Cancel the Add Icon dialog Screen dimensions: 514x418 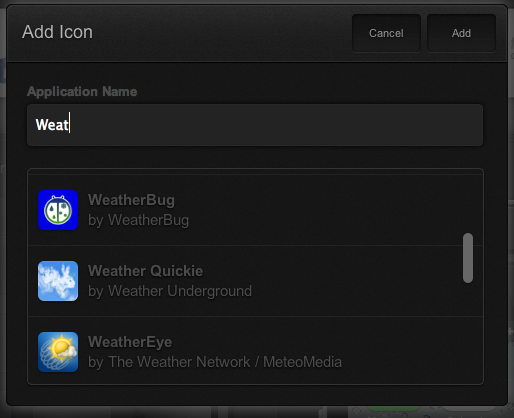click(x=386, y=33)
